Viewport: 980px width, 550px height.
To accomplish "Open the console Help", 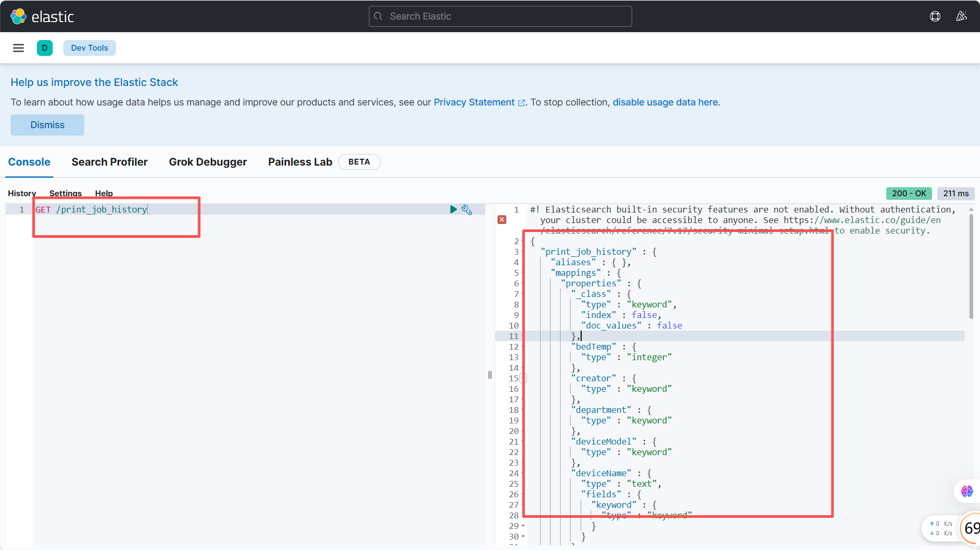I will click(104, 193).
